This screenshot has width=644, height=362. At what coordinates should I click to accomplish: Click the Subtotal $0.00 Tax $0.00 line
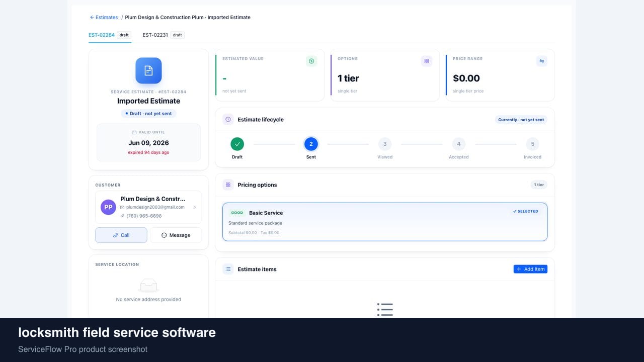[254, 233]
